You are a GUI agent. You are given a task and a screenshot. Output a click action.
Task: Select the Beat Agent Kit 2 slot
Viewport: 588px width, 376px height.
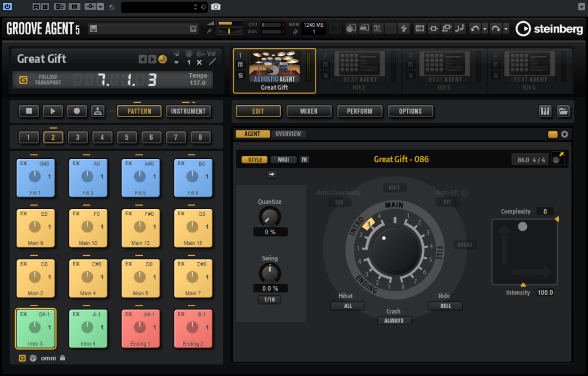359,71
